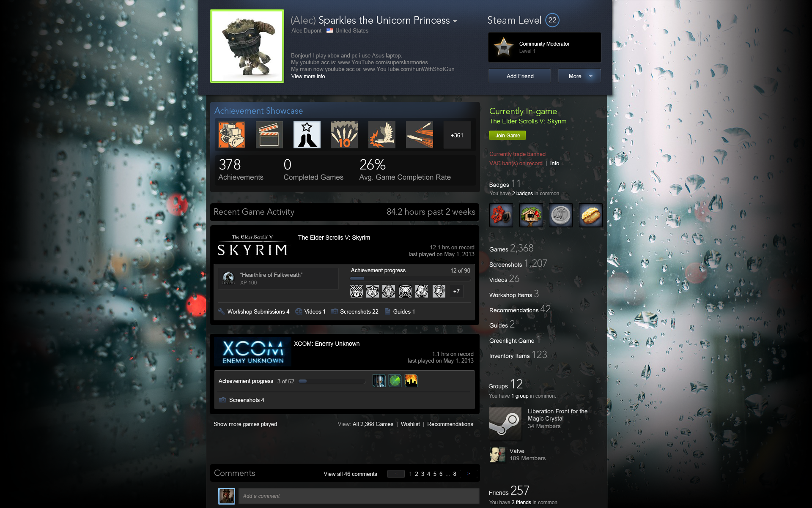Click the +361 more achievements tile
Image resolution: width=812 pixels, height=508 pixels.
(457, 135)
